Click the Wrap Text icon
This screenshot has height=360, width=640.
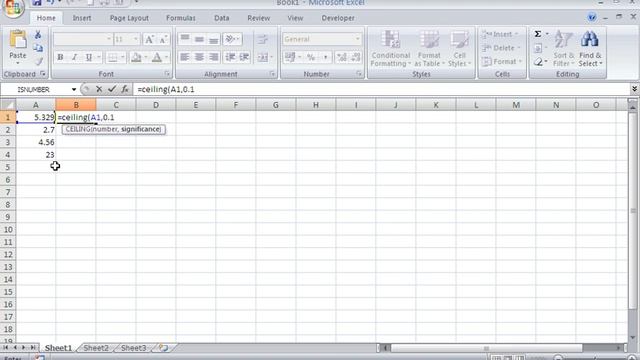click(x=262, y=39)
